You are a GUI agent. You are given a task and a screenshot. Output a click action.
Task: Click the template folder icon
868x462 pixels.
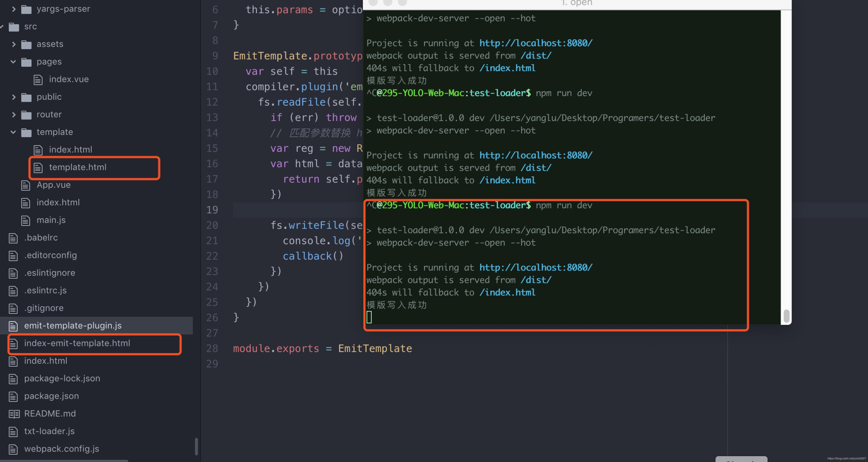[26, 132]
